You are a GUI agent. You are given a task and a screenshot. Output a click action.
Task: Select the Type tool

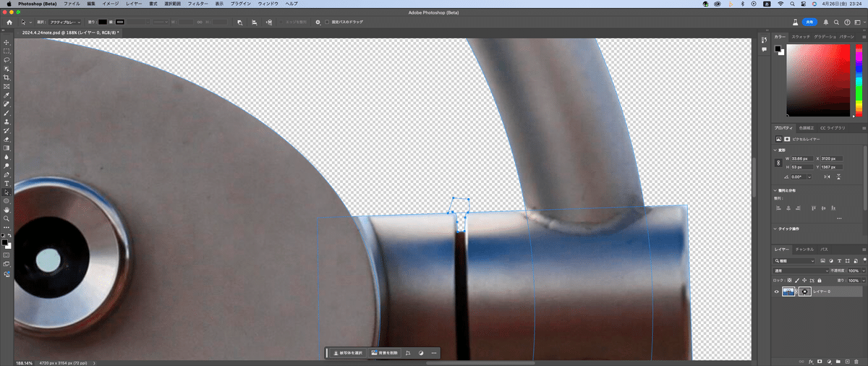[7, 183]
